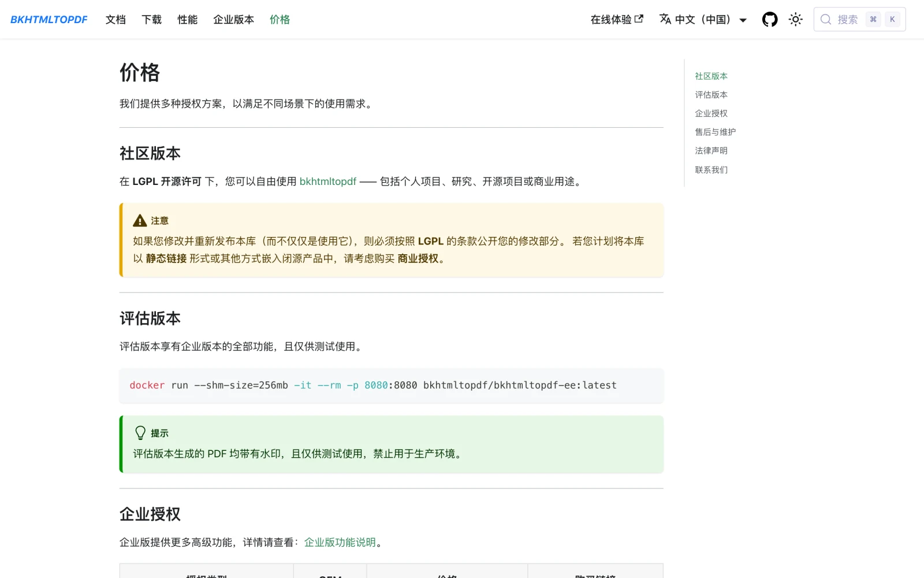The height and width of the screenshot is (578, 924).
Task: Open the 企业版本 navigation item
Action: 233,20
